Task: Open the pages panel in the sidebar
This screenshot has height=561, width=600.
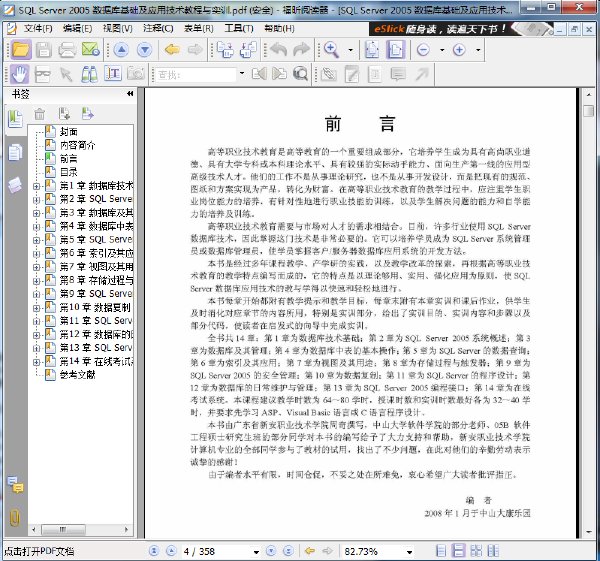Action: (x=15, y=152)
